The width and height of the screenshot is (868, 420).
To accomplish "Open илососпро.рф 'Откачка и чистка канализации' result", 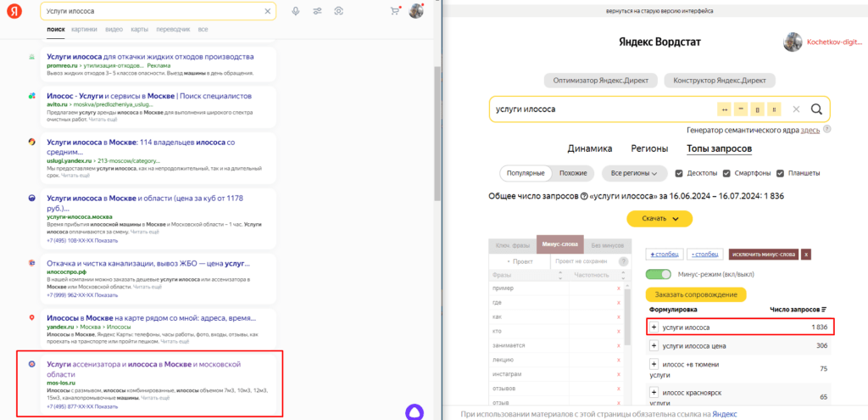I will pos(148,263).
